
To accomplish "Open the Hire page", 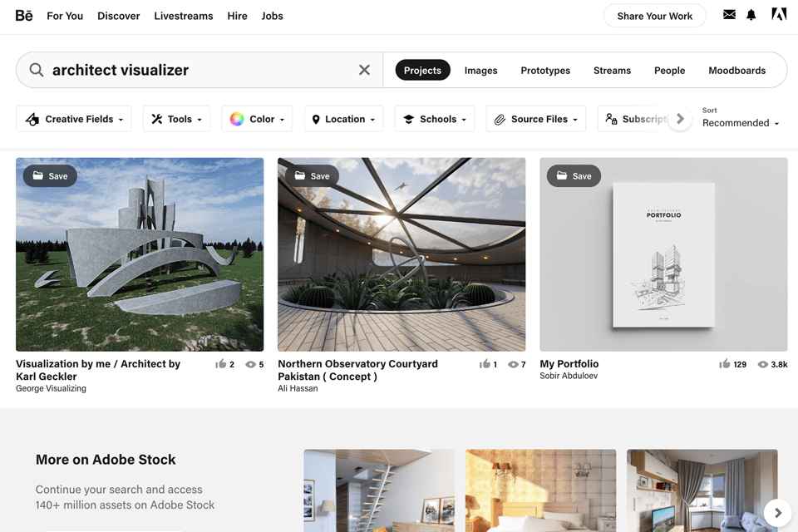I will click(x=237, y=16).
